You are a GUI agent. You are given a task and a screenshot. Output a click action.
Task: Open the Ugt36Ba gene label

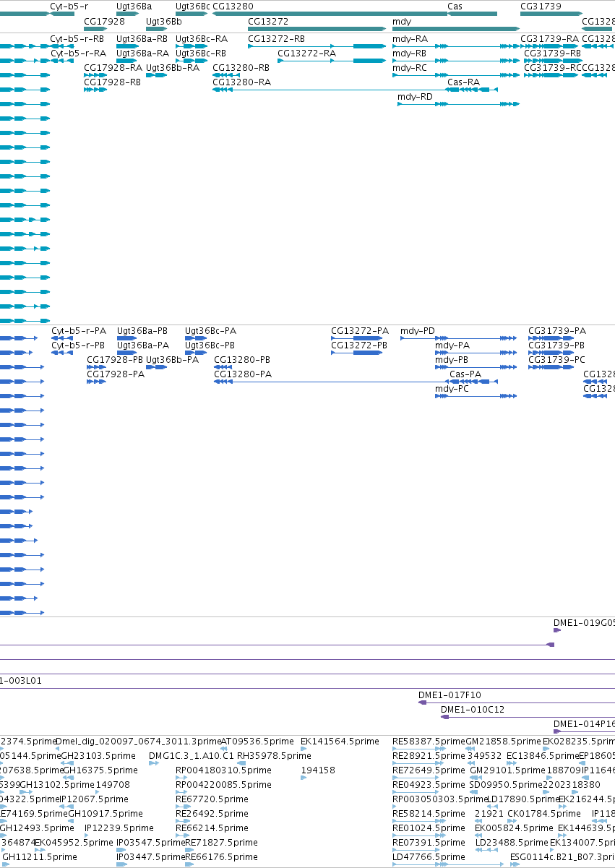point(134,6)
